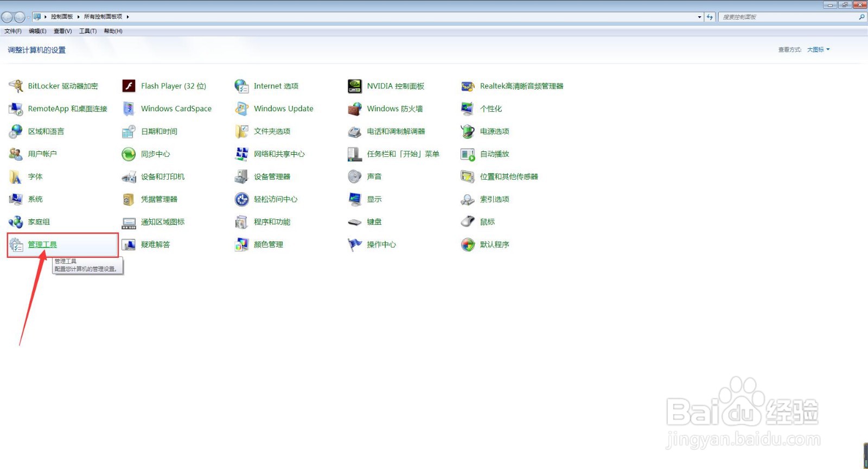Open the 网络和共享中心 icon
Screen dimensions: 868x469
[x=241, y=154]
